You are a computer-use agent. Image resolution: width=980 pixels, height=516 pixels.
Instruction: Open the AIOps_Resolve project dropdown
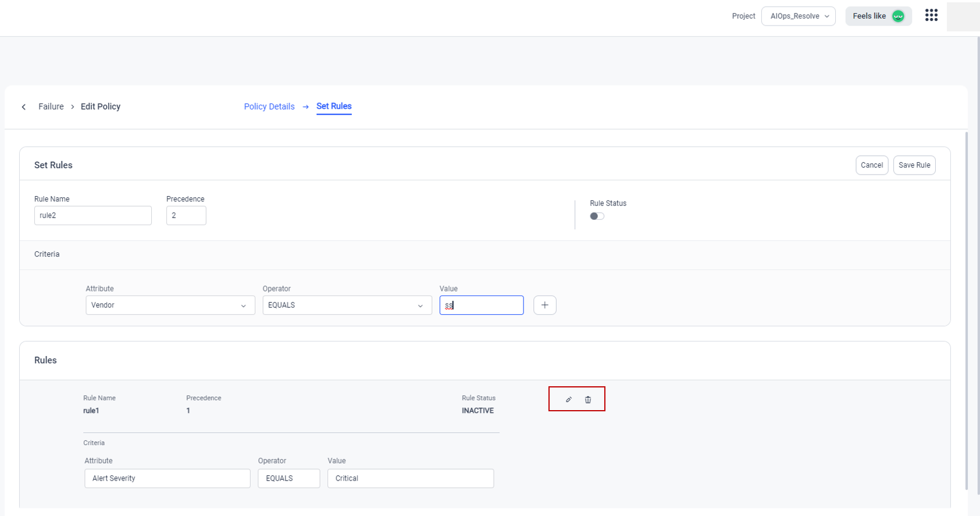tap(798, 16)
